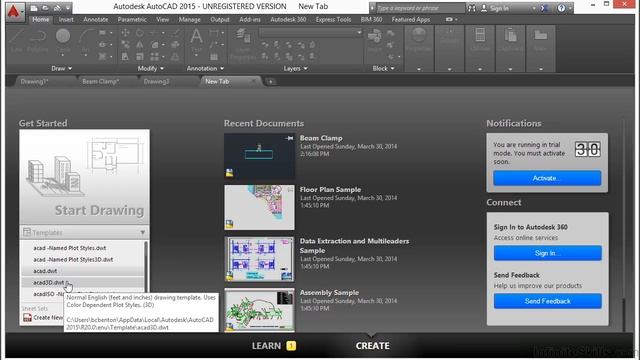Image resolution: width=640 pixels, height=360 pixels.
Task: Open the Beam Clamp thumbnail
Action: click(x=259, y=157)
